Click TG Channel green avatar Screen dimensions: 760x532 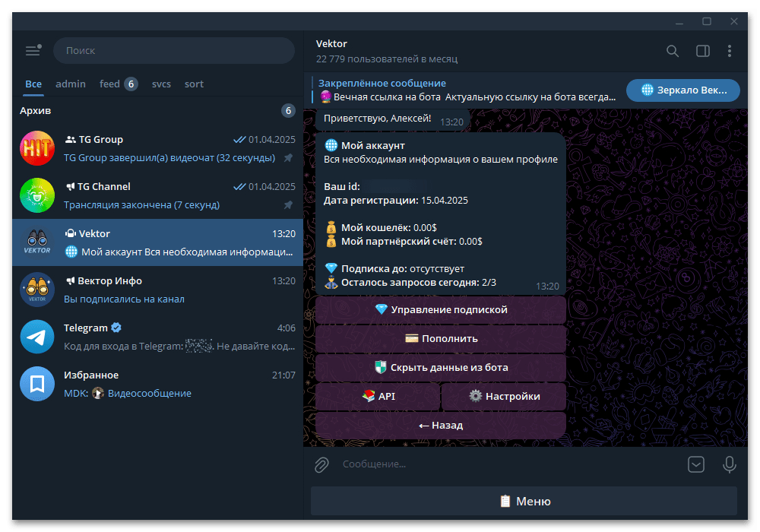37,195
